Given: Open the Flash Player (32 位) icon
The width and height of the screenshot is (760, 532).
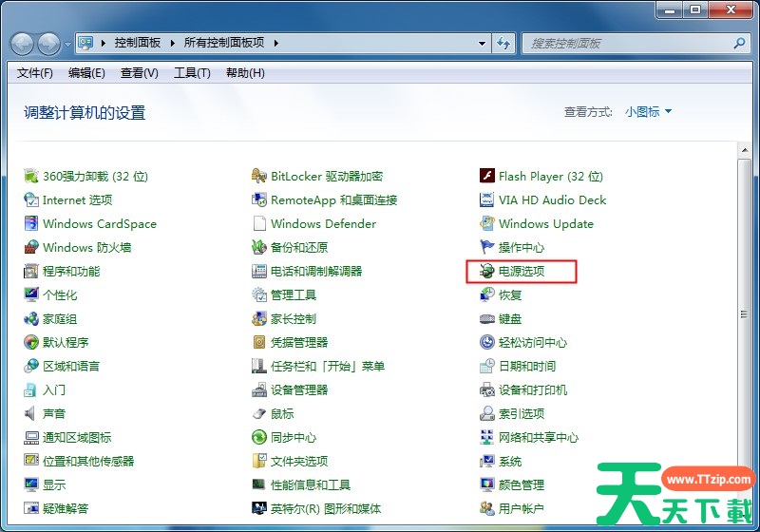Looking at the screenshot, I should (487, 176).
